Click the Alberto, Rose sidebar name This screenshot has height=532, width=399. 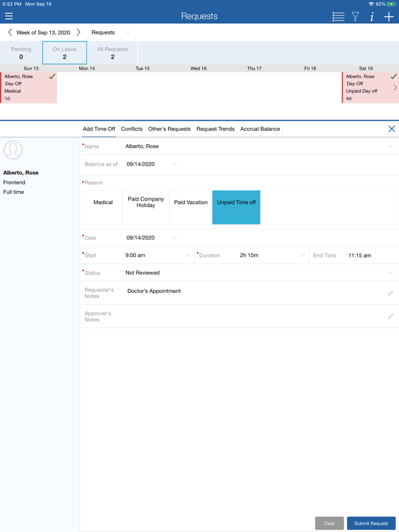coord(21,173)
